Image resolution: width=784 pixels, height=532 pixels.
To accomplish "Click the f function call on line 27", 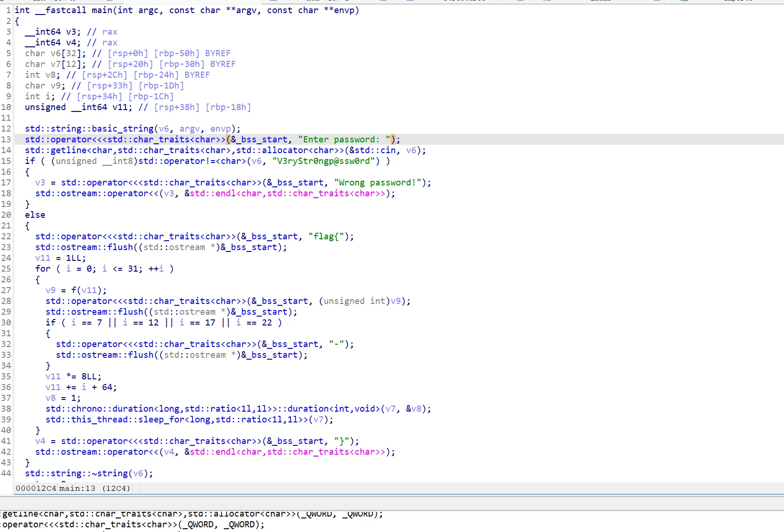I will (x=74, y=290).
